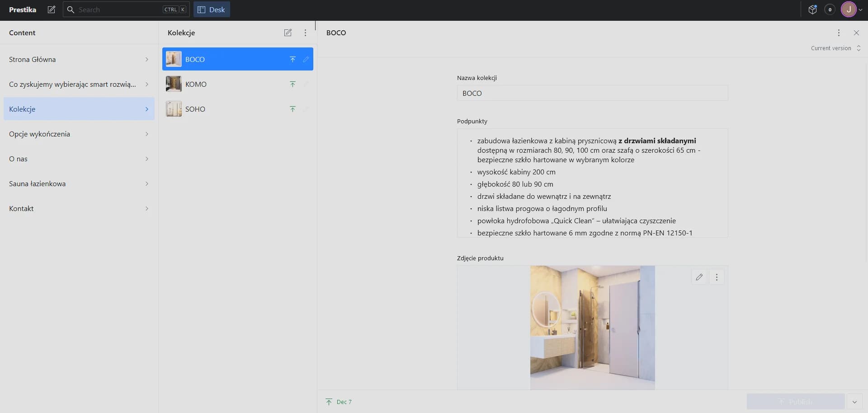Click the Zdjęcie produktu bathroom image

coord(592,328)
